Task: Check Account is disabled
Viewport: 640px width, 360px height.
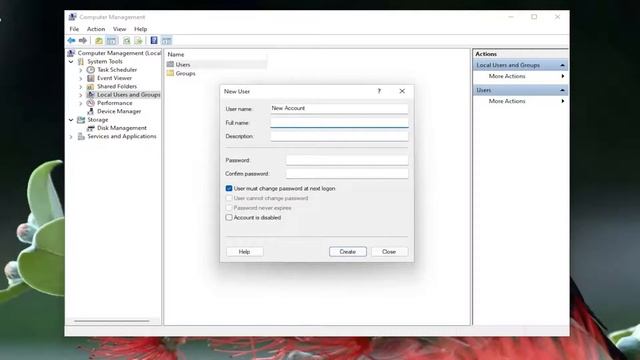Action: pyautogui.click(x=229, y=218)
